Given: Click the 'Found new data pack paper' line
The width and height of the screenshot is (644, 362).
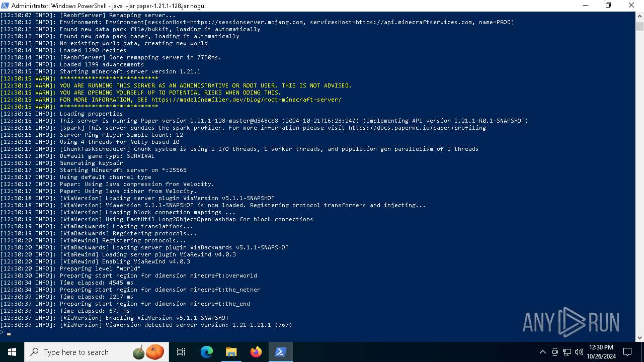Looking at the screenshot, I should (x=120, y=36).
